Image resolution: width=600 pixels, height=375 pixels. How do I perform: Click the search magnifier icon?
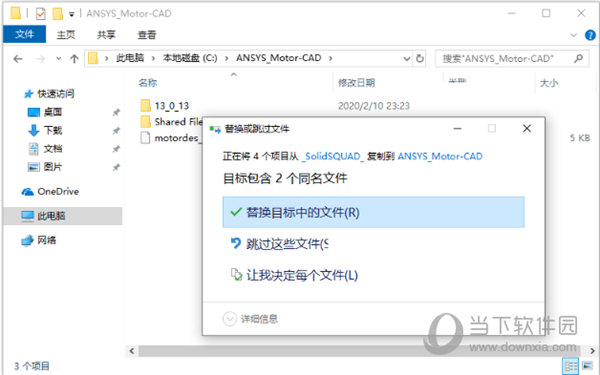tap(579, 58)
